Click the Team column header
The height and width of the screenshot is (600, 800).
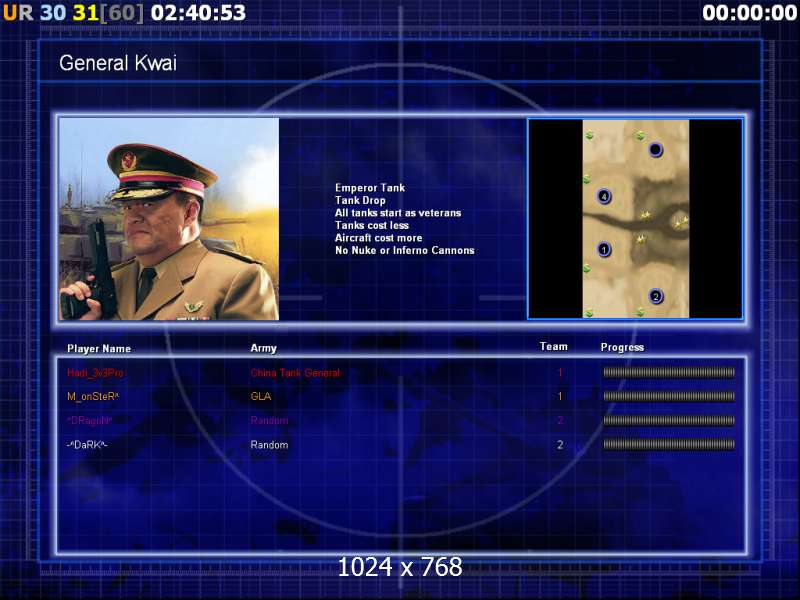(554, 347)
